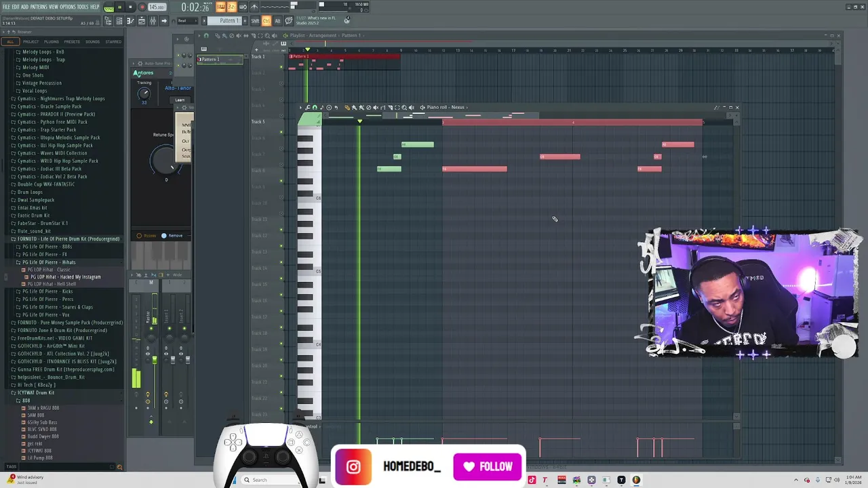Open the Browser toolbar icon
This screenshot has height=488, width=868.
[108, 21]
